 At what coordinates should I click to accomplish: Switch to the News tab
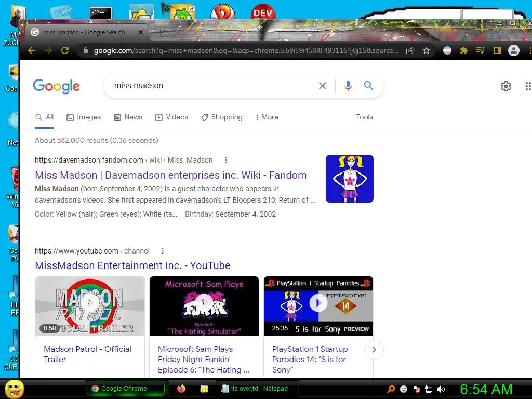(128, 117)
